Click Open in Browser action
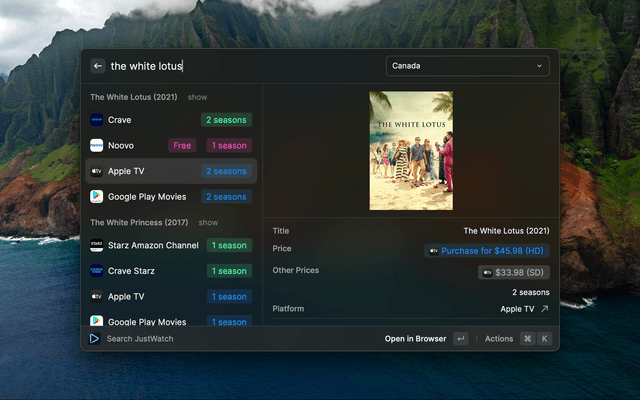The width and height of the screenshot is (640, 400). coord(415,339)
